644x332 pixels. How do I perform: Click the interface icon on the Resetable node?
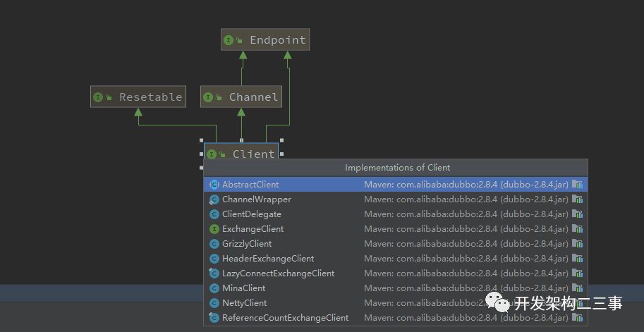(x=98, y=97)
